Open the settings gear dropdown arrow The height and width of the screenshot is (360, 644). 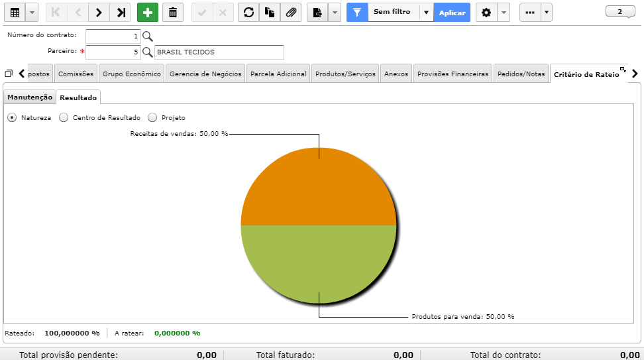pos(504,13)
